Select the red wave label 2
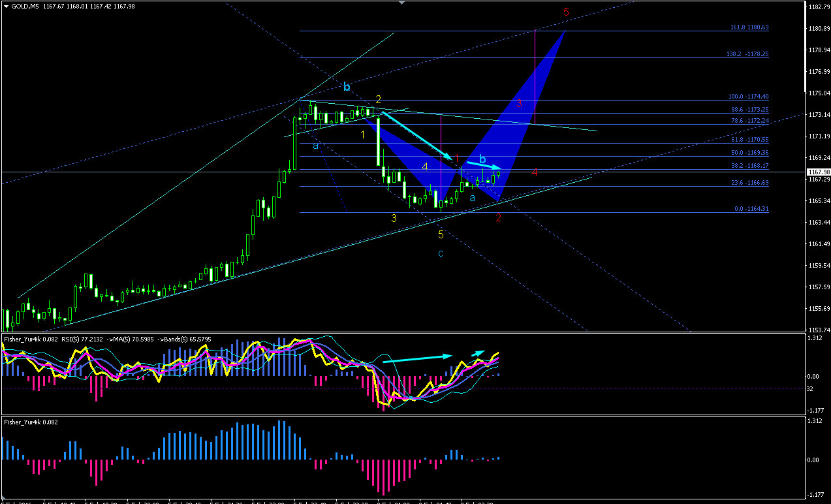Screen dimensions: 831x504 coord(498,218)
